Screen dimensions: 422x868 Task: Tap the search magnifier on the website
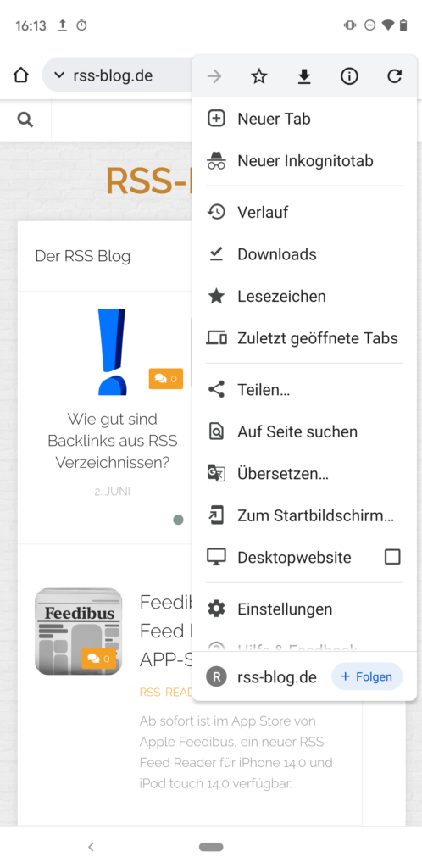click(25, 120)
